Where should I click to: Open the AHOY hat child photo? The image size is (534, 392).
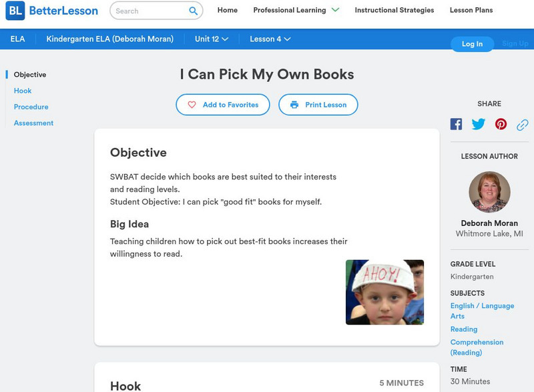384,292
